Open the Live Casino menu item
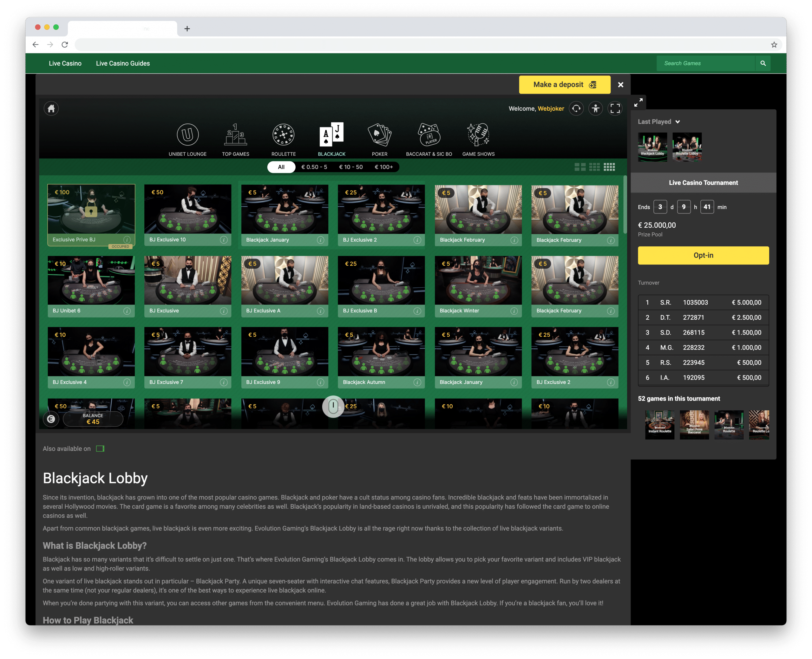The image size is (812, 659). coord(65,63)
